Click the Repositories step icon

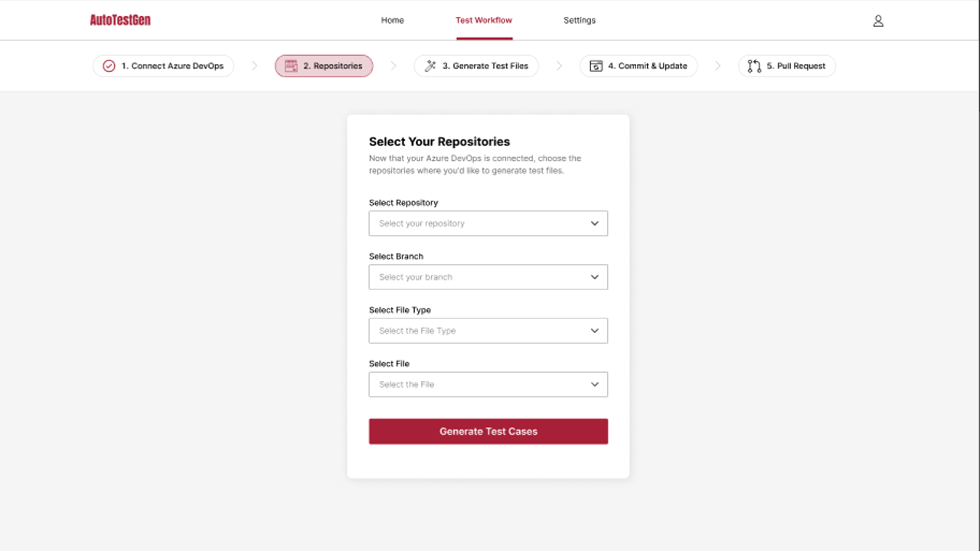[291, 66]
